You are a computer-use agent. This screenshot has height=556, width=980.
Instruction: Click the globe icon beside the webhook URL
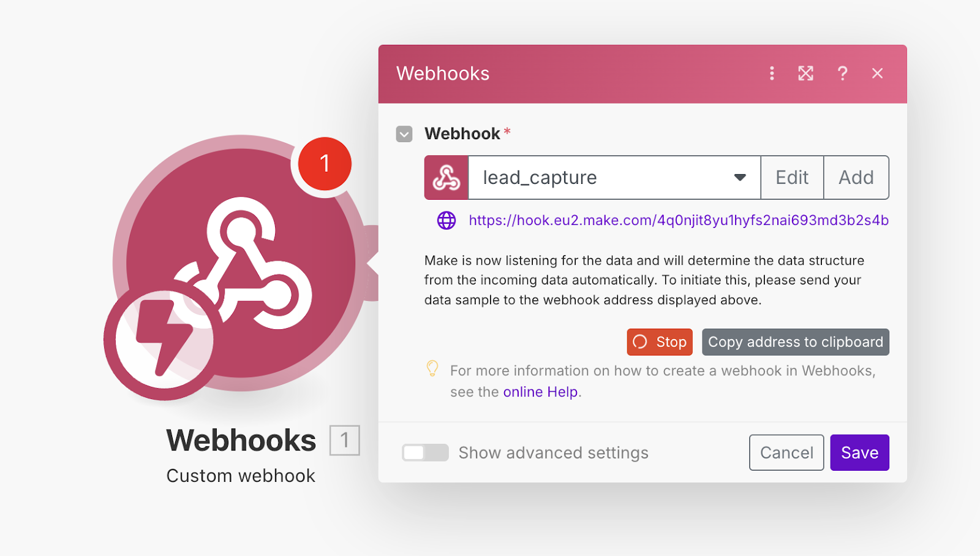[x=447, y=220]
